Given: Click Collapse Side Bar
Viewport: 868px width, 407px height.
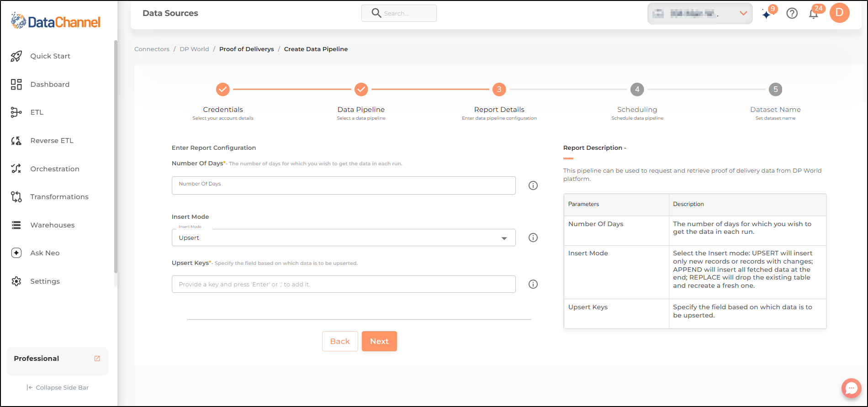Looking at the screenshot, I should pyautogui.click(x=58, y=387).
